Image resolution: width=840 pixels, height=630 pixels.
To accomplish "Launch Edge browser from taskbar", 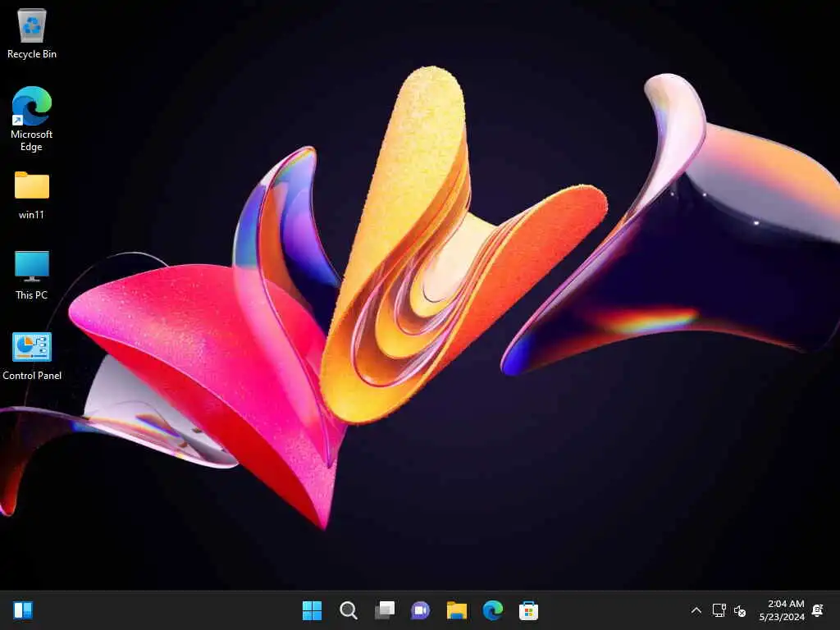I will click(x=493, y=610).
